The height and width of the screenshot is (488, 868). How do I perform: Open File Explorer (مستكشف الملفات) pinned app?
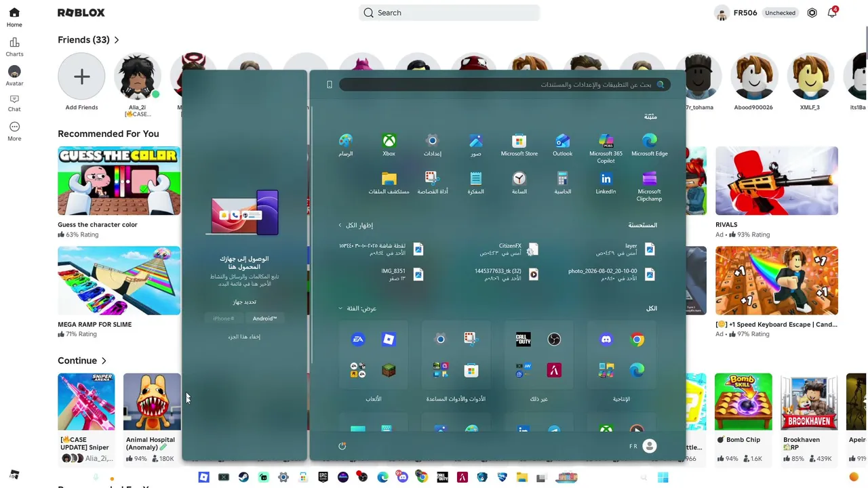(x=389, y=183)
